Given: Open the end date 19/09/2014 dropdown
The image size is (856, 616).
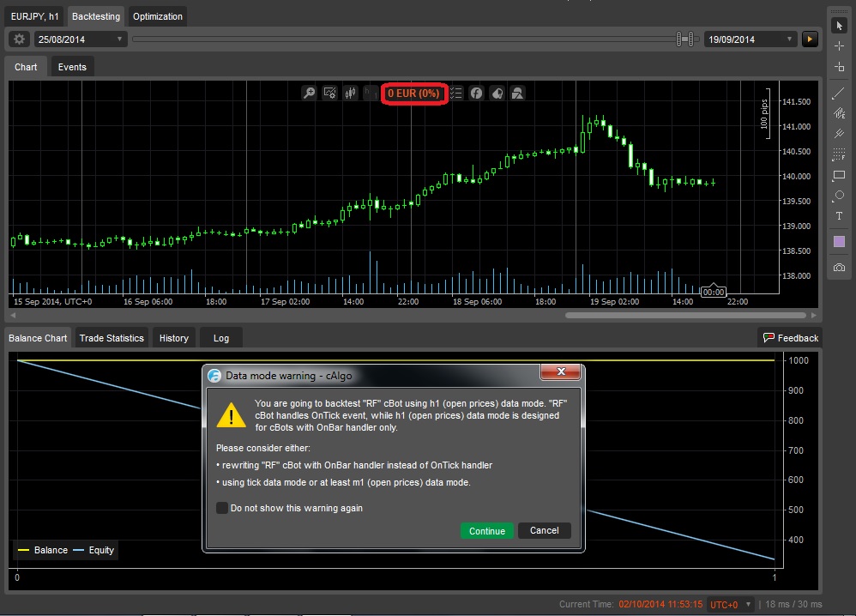Looking at the screenshot, I should (751, 39).
